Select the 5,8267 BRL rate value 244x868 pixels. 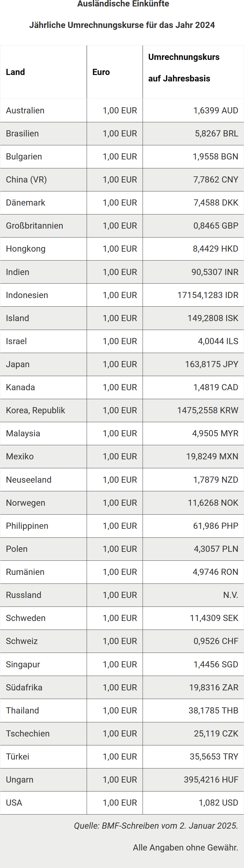click(216, 133)
